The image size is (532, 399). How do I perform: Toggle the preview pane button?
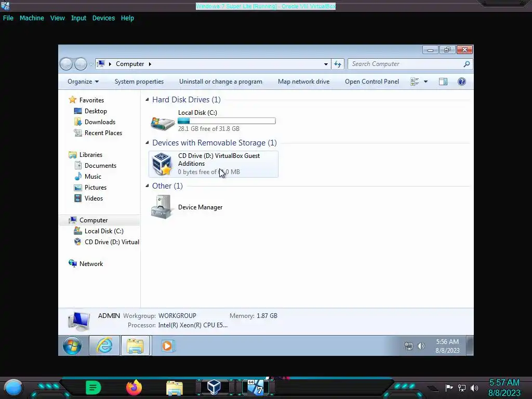tap(443, 82)
